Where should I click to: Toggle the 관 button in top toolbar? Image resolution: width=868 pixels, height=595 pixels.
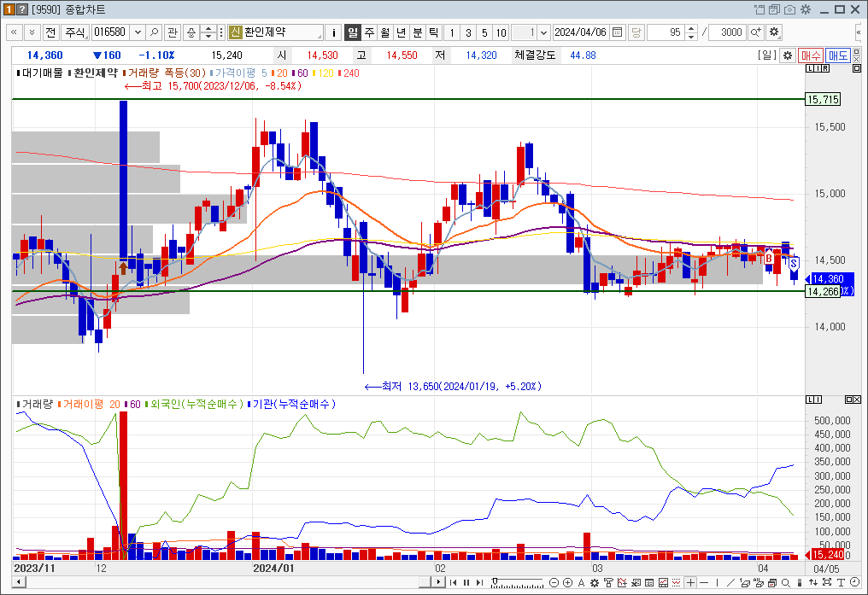(x=173, y=32)
